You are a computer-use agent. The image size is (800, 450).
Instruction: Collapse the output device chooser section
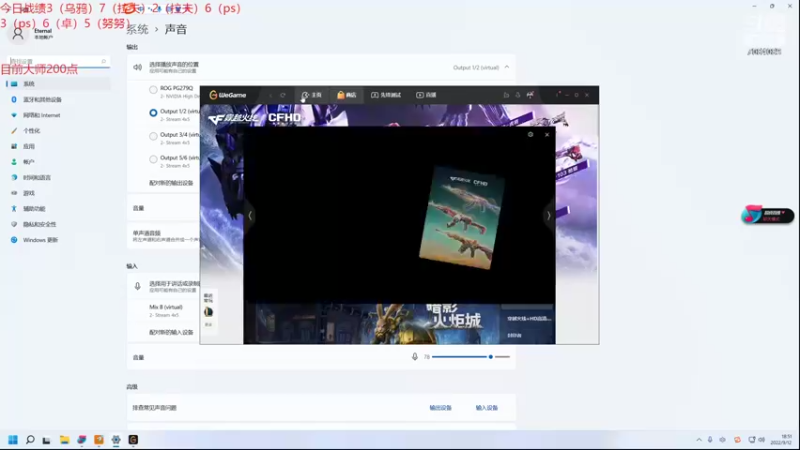(x=507, y=67)
